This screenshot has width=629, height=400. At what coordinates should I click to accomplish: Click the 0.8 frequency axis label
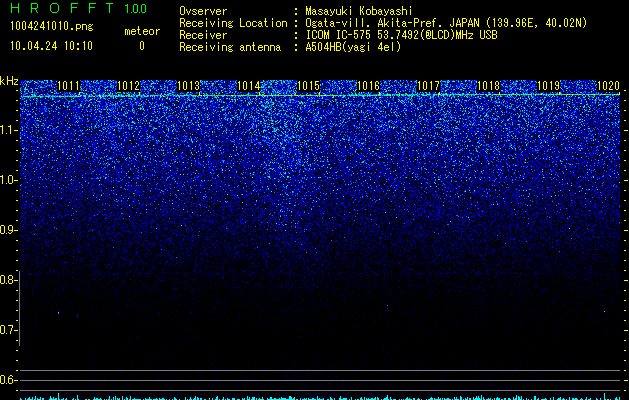(9, 280)
